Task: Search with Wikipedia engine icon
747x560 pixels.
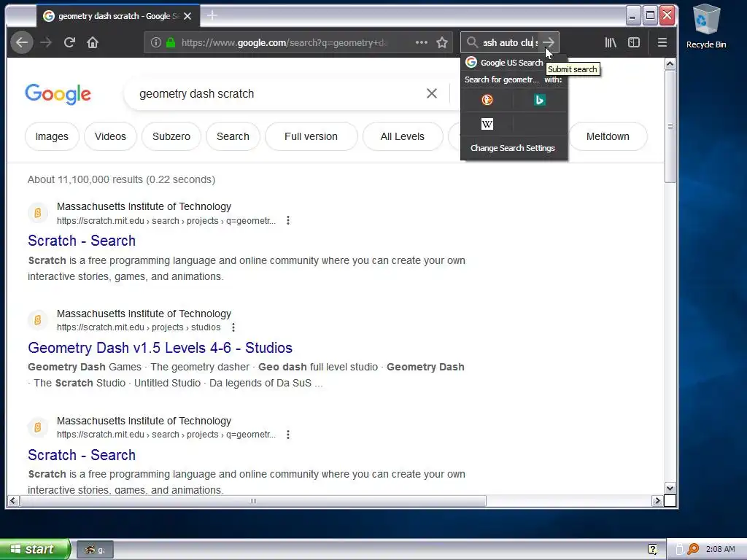Action: point(487,124)
